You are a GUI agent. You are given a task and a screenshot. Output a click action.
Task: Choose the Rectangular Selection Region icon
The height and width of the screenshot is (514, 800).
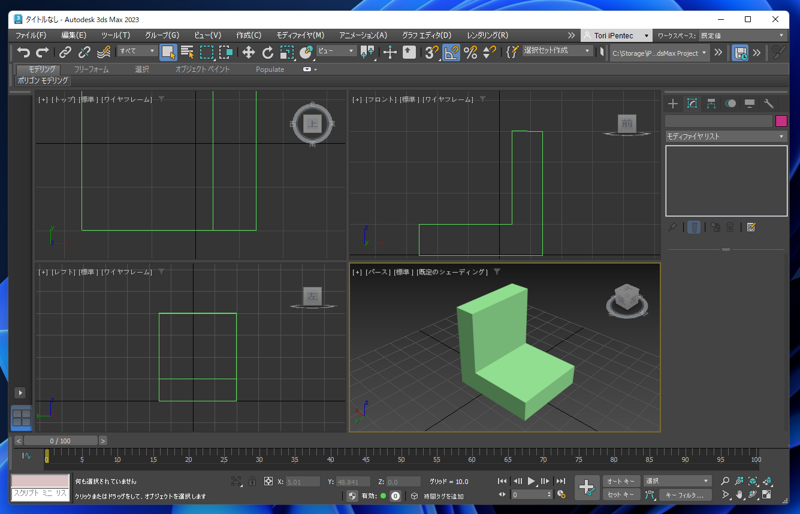(207, 52)
